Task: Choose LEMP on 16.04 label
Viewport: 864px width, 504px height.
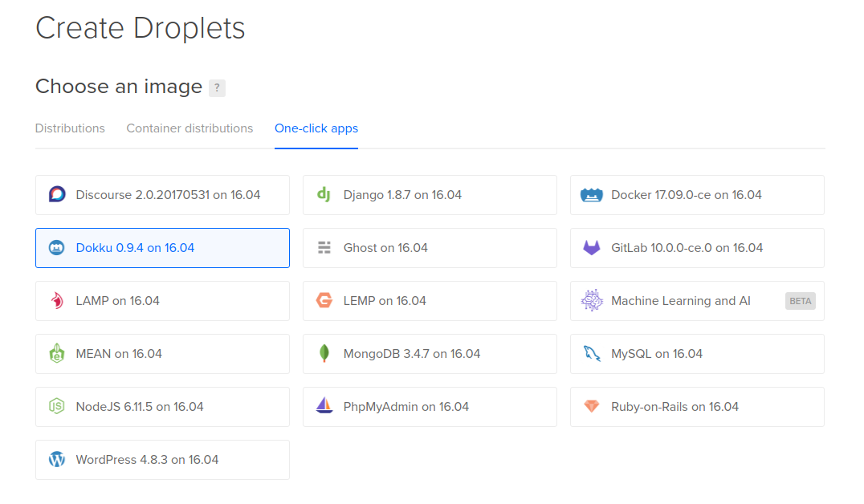Action: click(x=385, y=301)
